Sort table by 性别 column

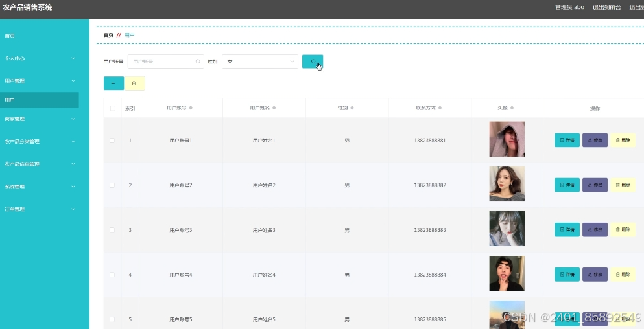352,108
